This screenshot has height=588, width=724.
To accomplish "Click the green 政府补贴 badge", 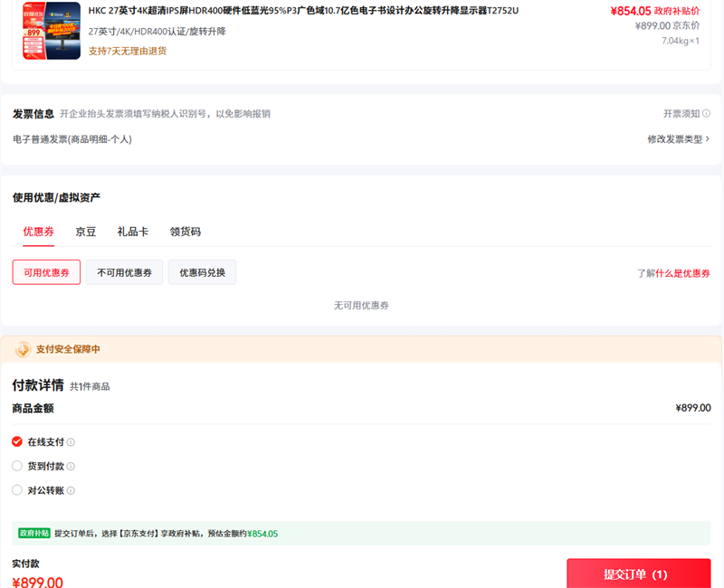I will point(35,534).
